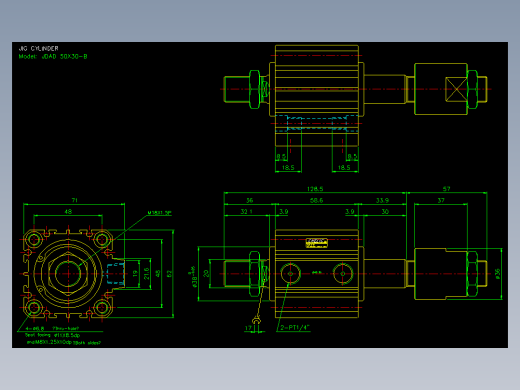This screenshot has height=390, width=520.
Task: Select the crossed-square wrench flat in top view
Action: click(x=456, y=89)
